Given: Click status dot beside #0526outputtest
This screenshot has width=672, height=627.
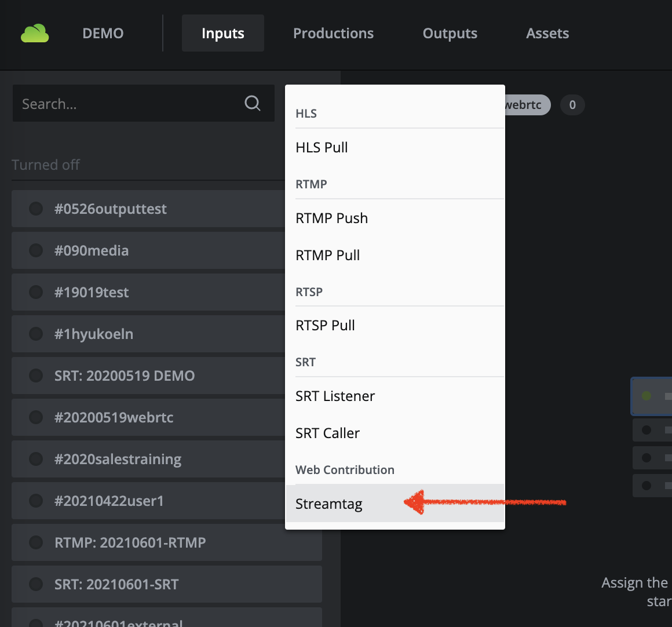Looking at the screenshot, I should (x=36, y=209).
